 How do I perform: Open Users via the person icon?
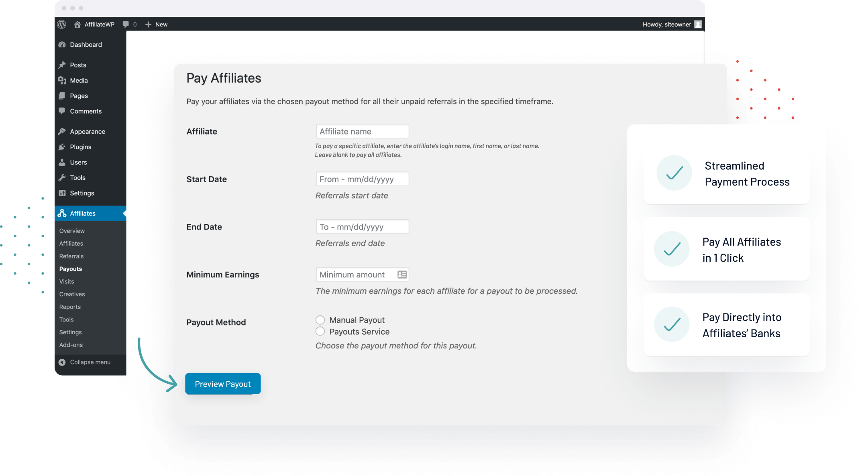pos(63,162)
